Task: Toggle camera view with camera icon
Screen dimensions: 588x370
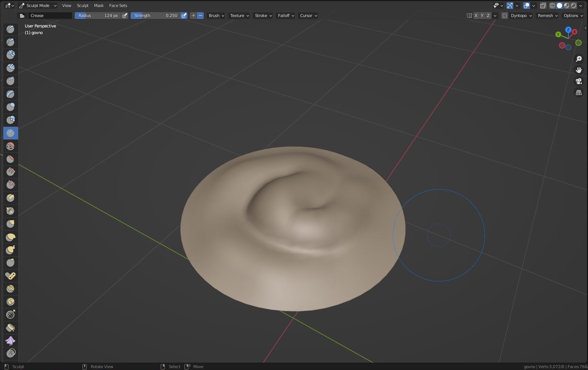Action: pos(578,81)
